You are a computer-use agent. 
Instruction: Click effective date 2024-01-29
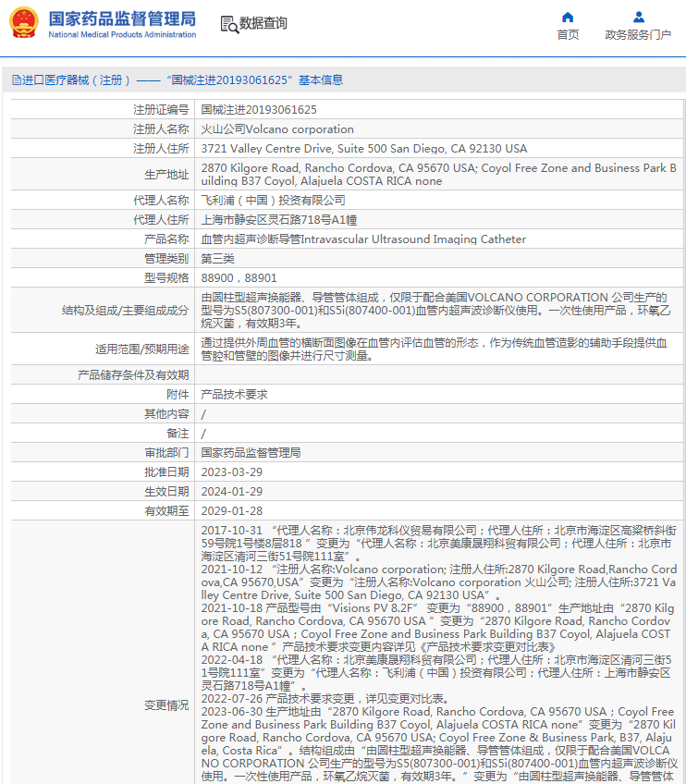pyautogui.click(x=231, y=492)
